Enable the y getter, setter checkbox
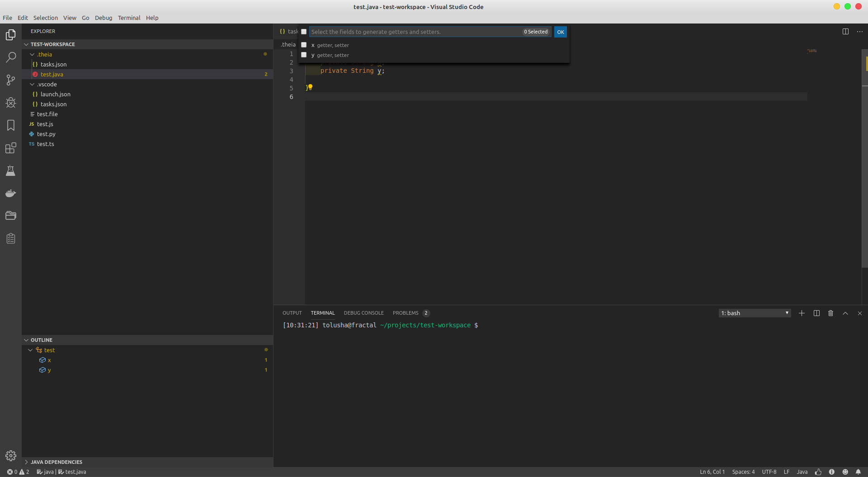This screenshot has width=868, height=477. click(304, 54)
